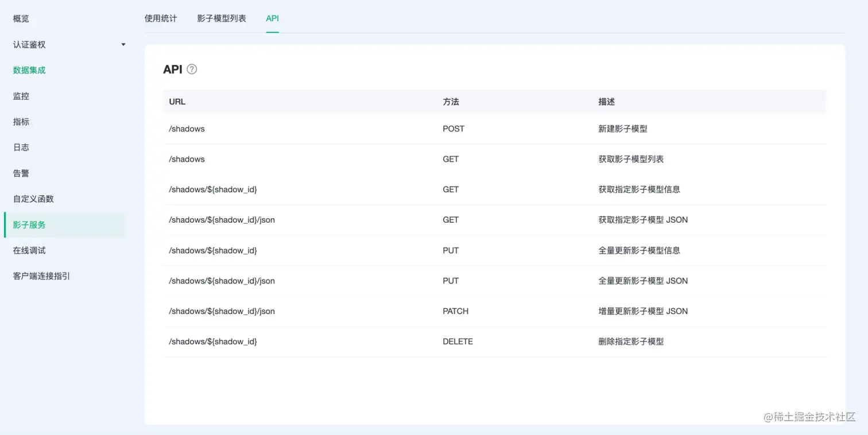The height and width of the screenshot is (435, 868).
Task: Open the 影子模型列表 tab
Action: coord(222,18)
